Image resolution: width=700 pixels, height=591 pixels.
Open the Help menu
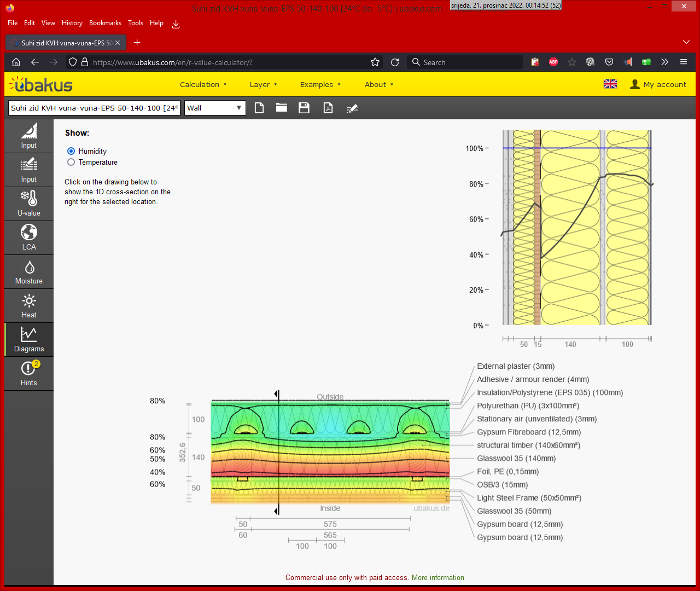[x=156, y=23]
